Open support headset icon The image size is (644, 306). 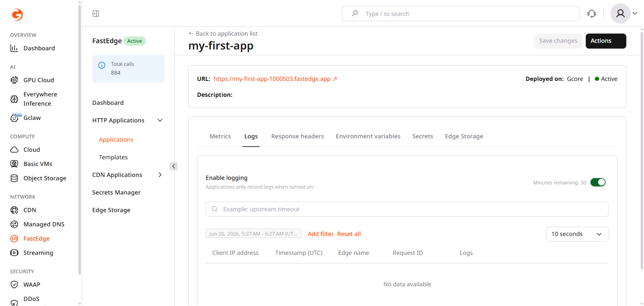[592, 14]
